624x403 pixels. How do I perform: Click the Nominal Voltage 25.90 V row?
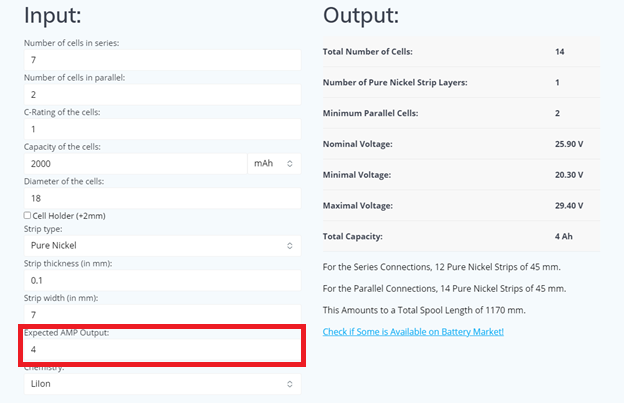pyautogui.click(x=461, y=144)
